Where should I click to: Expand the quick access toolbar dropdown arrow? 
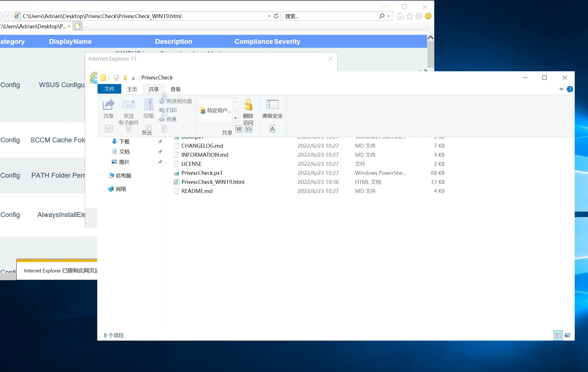133,78
